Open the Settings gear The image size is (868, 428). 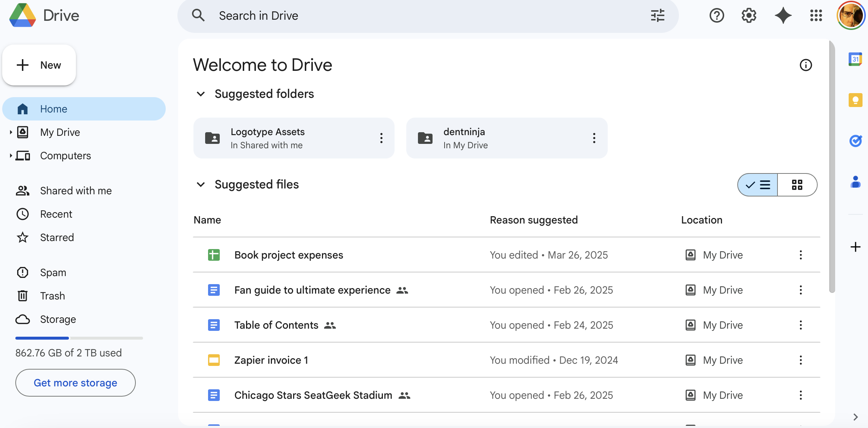point(749,16)
